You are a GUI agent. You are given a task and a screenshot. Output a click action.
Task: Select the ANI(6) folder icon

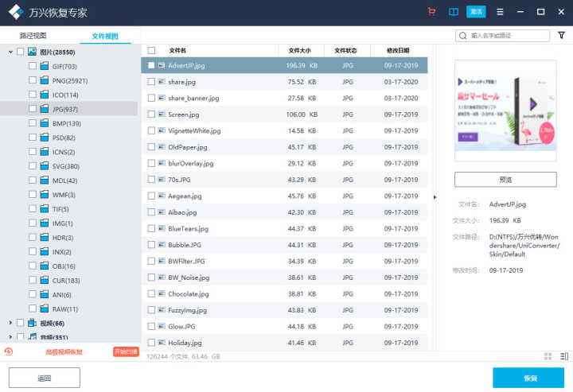tap(45, 294)
